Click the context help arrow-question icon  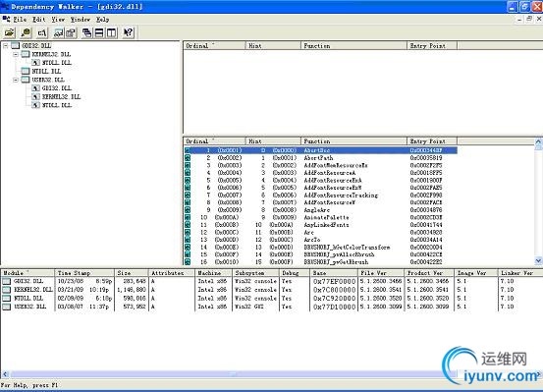tap(128, 33)
